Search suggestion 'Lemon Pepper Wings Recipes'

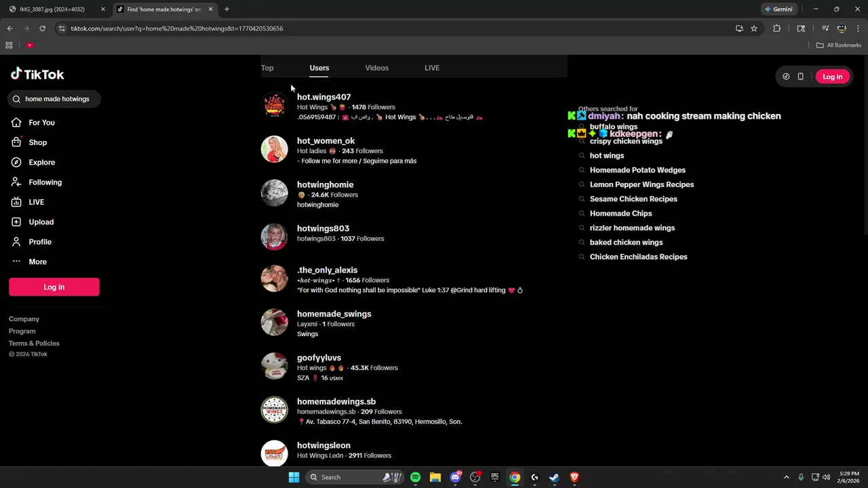click(642, 184)
